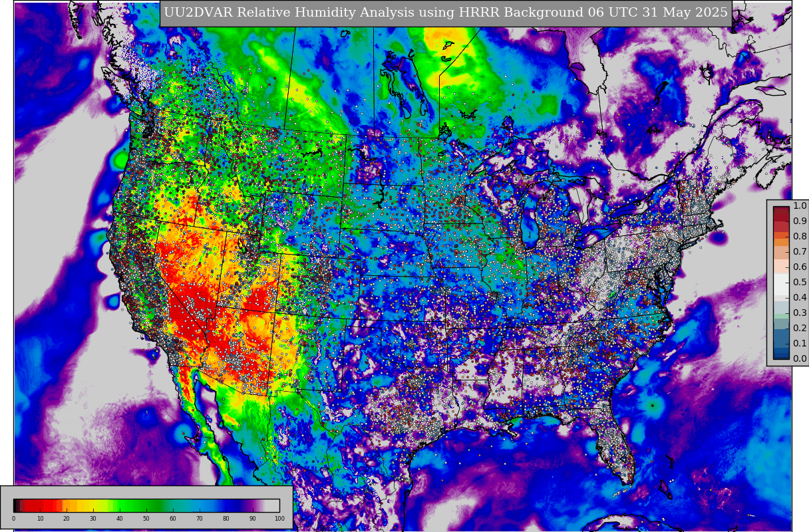Click the 0.5 label on the vertical colorbar
Screen dimensions: 809x532
800,283
